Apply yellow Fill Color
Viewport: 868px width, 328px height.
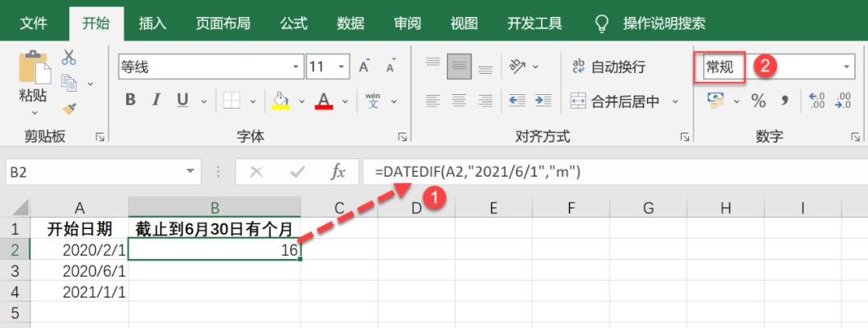[x=281, y=100]
